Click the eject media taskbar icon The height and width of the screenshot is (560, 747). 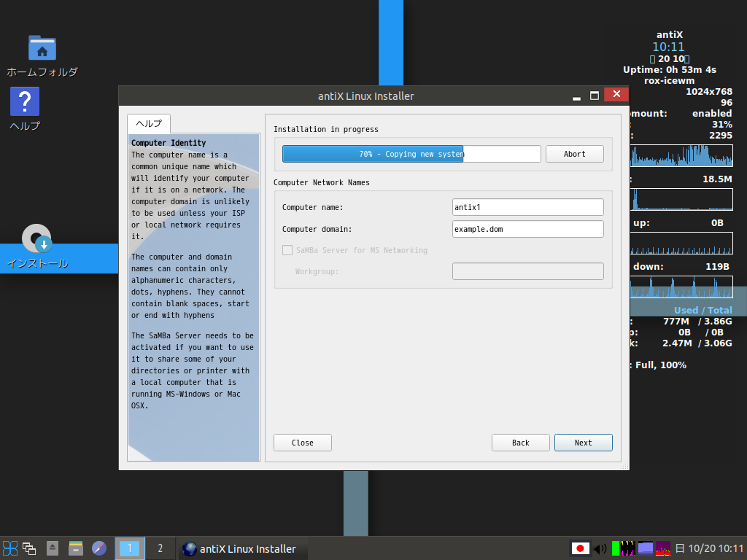[53, 548]
